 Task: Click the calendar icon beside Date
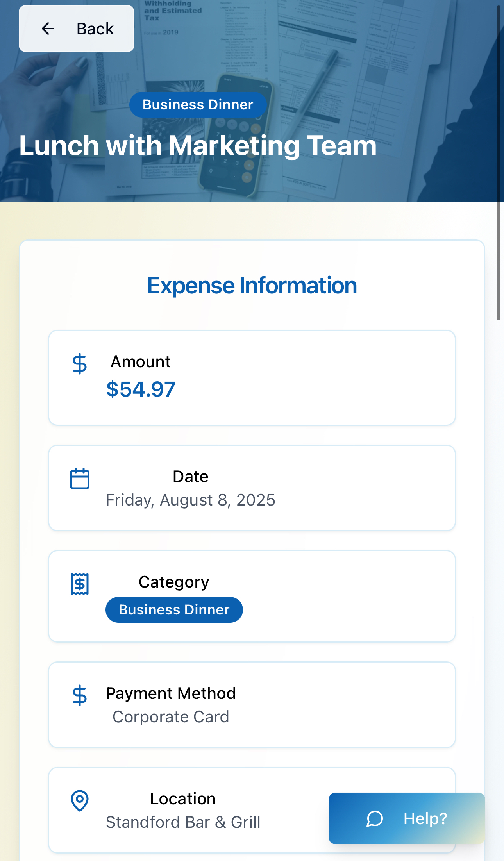(x=80, y=479)
